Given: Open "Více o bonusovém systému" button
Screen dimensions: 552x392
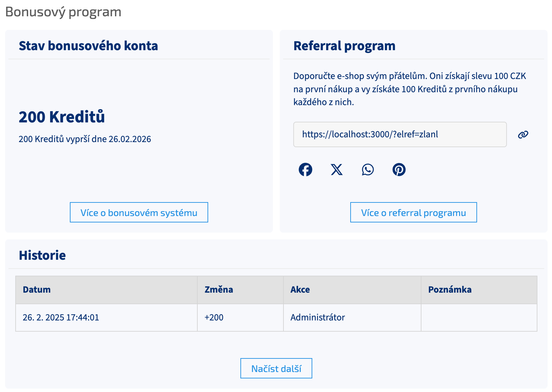Looking at the screenshot, I should (x=139, y=213).
